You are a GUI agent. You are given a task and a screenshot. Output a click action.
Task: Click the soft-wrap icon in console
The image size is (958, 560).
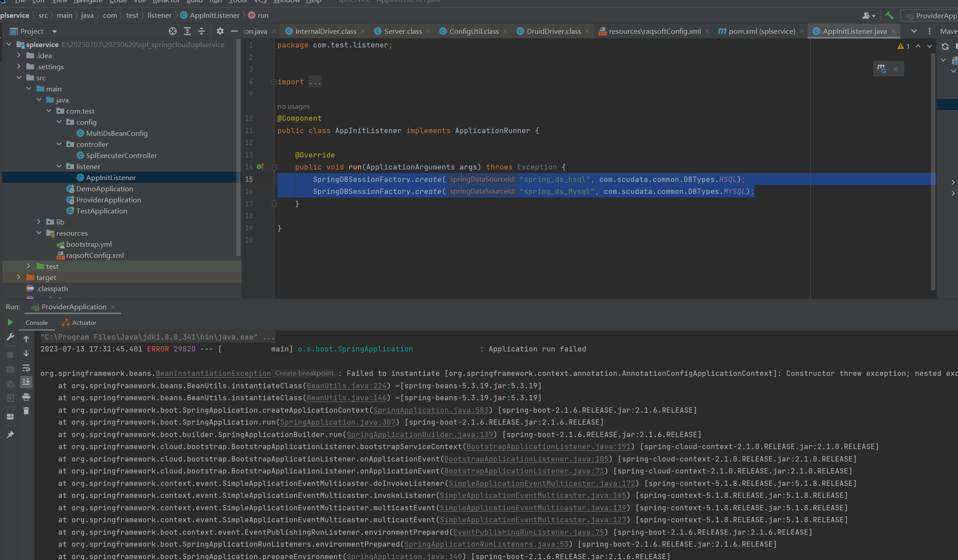[x=26, y=368]
